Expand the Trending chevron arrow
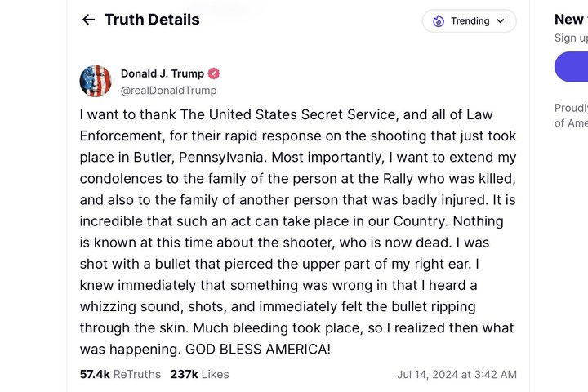The height and width of the screenshot is (392, 588). pos(501,21)
